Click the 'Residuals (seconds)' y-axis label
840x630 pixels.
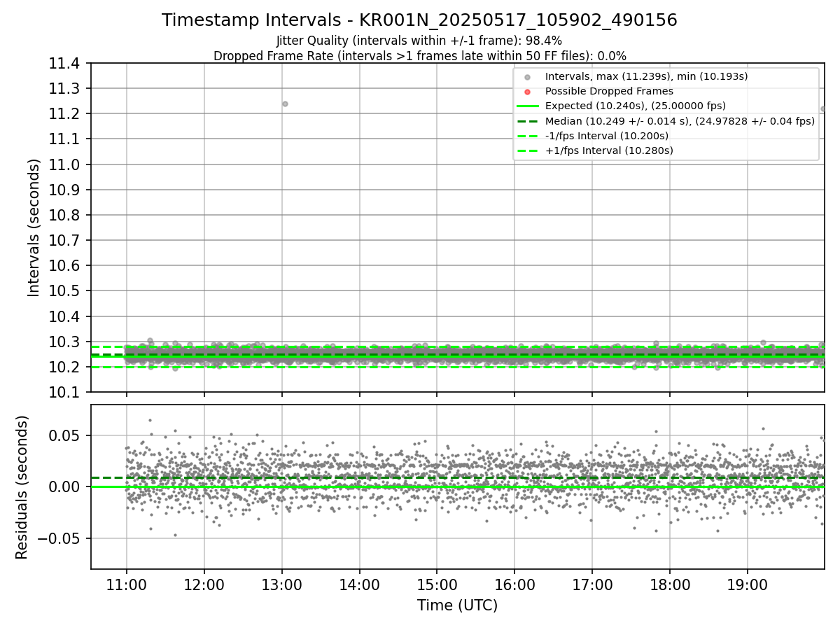(x=22, y=487)
